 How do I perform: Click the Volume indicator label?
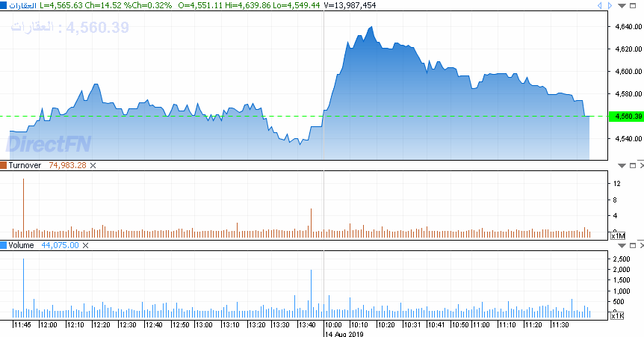click(x=21, y=245)
